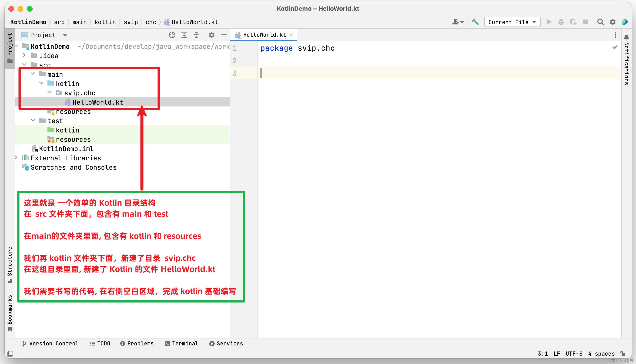Open IDE settings gear in top toolbar

(613, 22)
